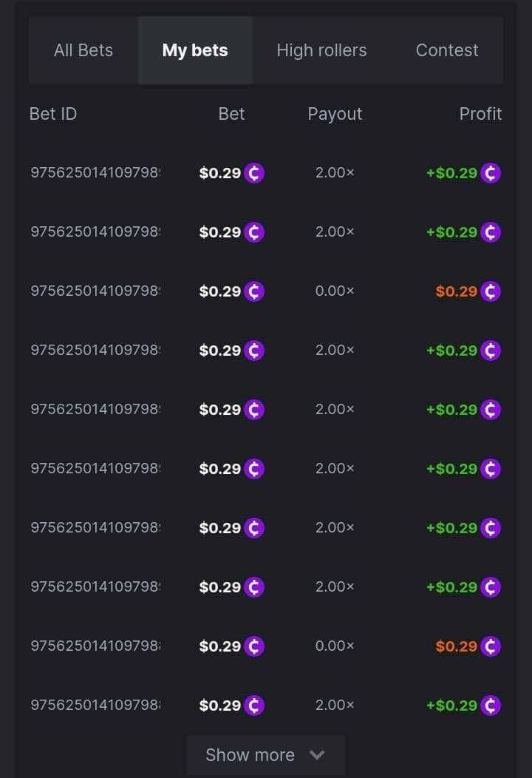Switch to the All Bets tab
Viewport: 532px width, 778px height.
click(83, 50)
